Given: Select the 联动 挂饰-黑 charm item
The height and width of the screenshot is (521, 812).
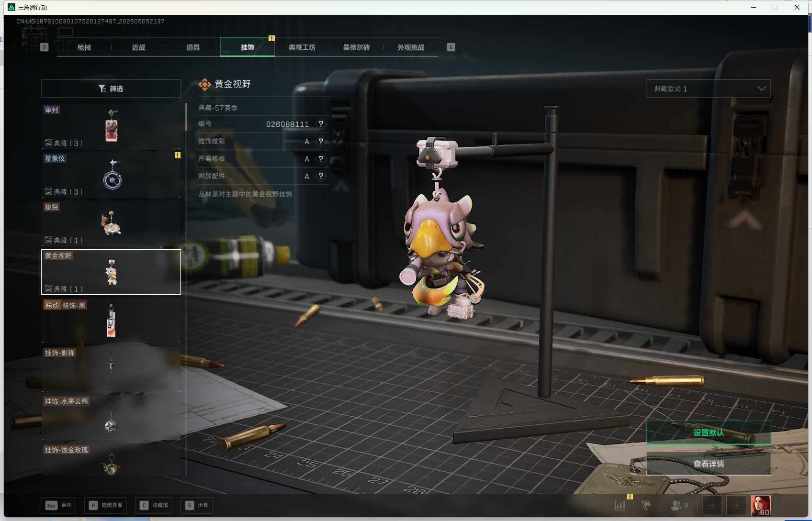Looking at the screenshot, I should (111, 321).
